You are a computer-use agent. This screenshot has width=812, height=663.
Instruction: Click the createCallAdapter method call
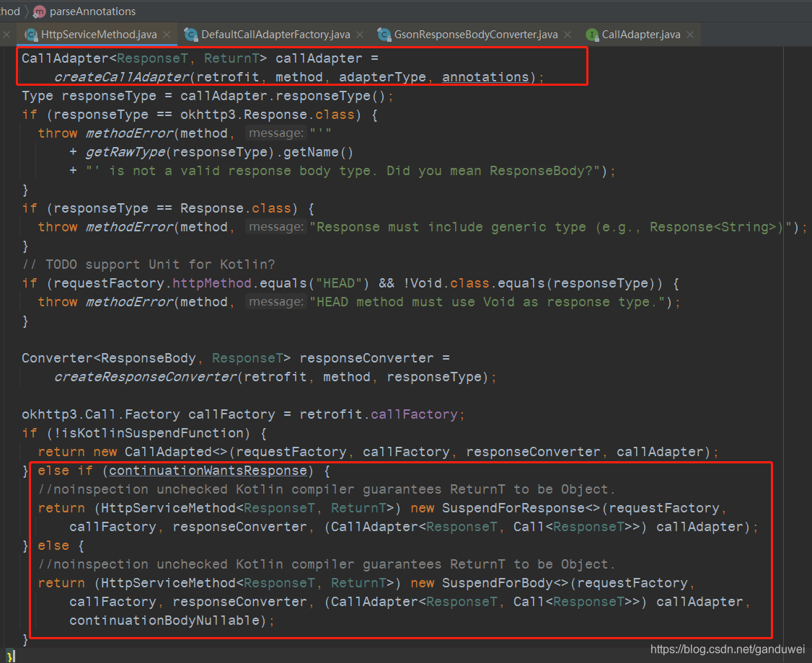point(122,77)
